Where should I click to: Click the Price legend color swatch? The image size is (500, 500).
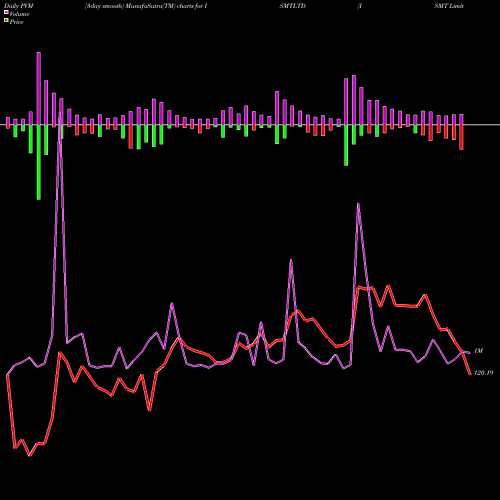click(x=6, y=21)
